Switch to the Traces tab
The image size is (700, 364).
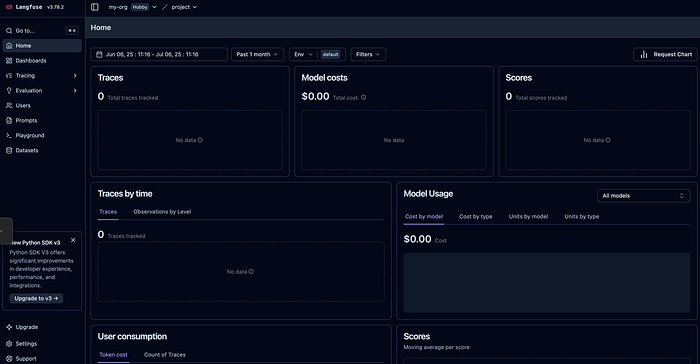coord(108,212)
